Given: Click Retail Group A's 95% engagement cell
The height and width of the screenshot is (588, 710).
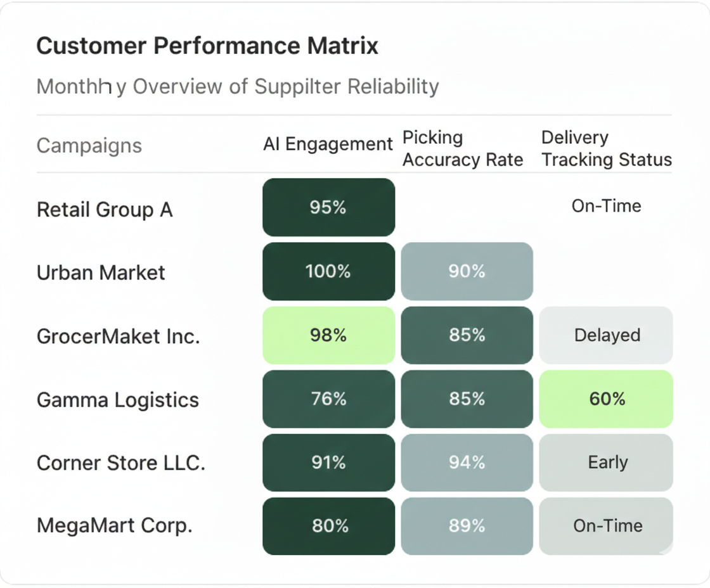Looking at the screenshot, I should [328, 207].
